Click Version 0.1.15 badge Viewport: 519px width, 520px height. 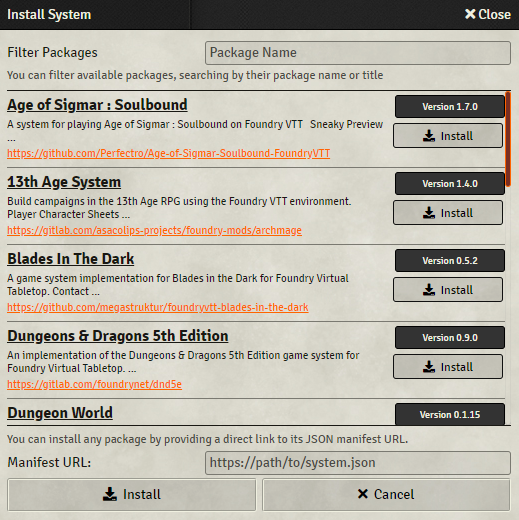click(450, 414)
